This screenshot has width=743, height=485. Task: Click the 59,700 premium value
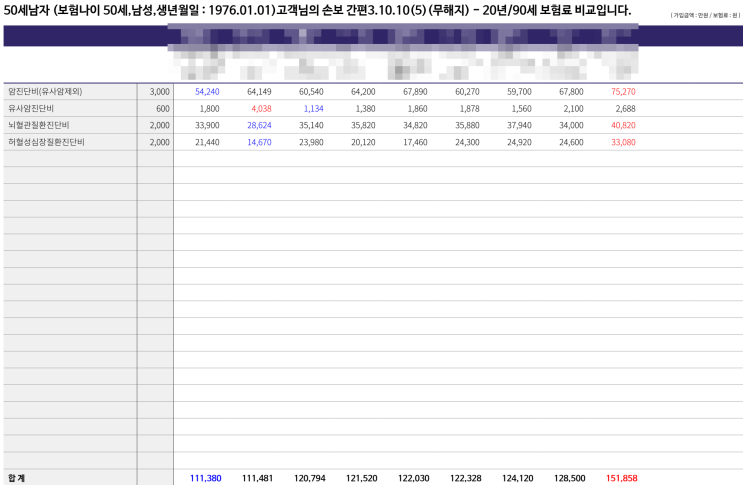[519, 92]
